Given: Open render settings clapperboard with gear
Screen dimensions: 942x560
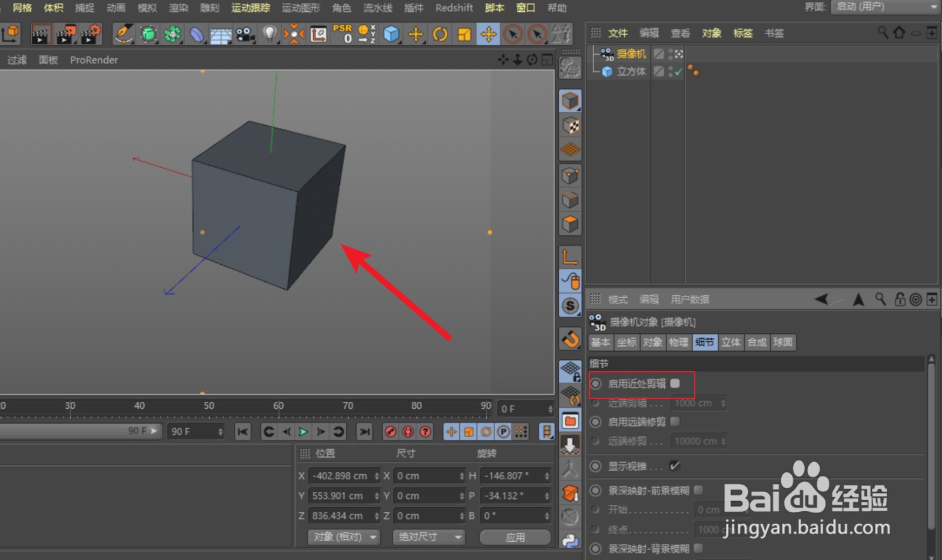Looking at the screenshot, I should (x=91, y=34).
